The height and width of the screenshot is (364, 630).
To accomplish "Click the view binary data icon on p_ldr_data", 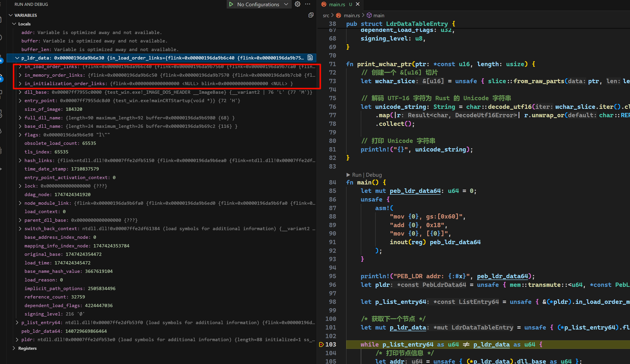I will tap(310, 58).
